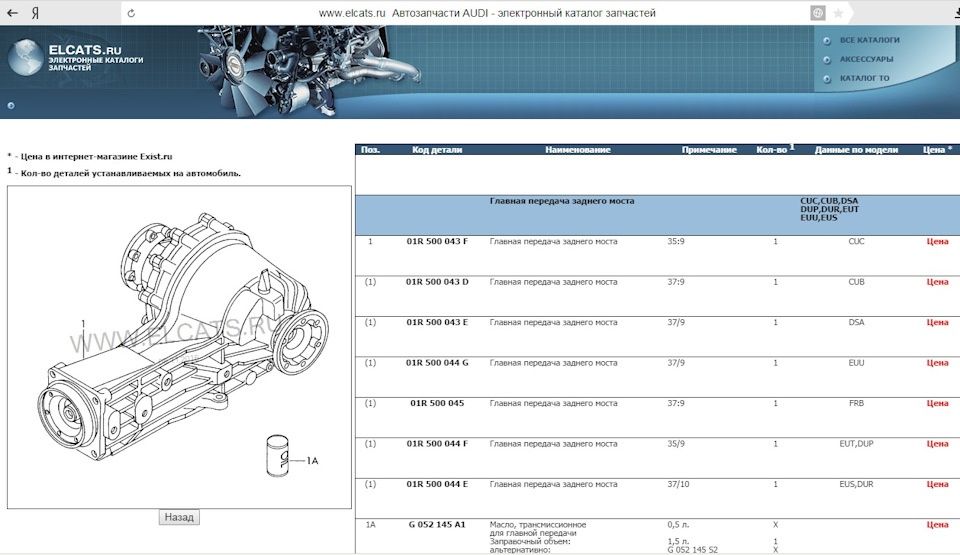This screenshot has height=555, width=960.
Task: Select label 1A on the diagram
Action: point(312,461)
